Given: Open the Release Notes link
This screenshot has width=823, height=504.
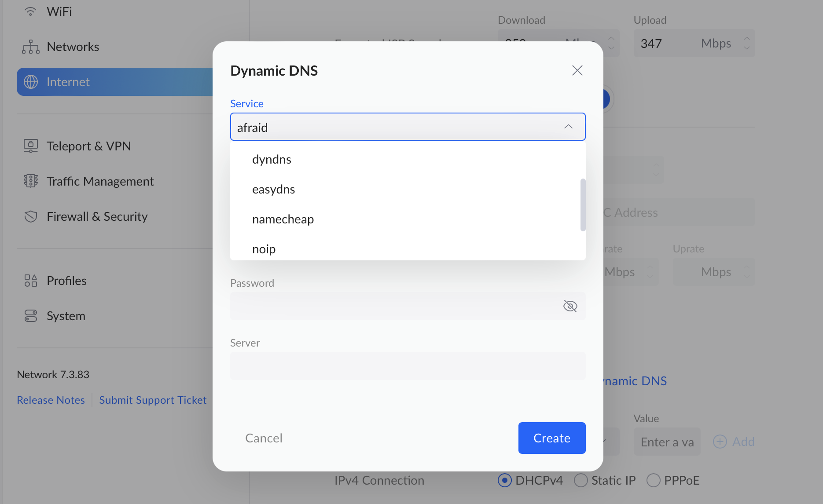Looking at the screenshot, I should pos(51,400).
